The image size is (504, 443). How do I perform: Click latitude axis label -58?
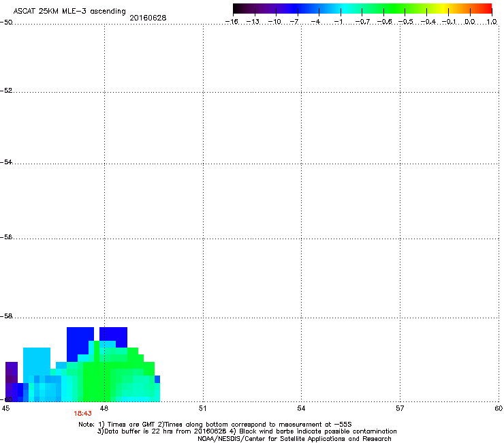pyautogui.click(x=6, y=316)
